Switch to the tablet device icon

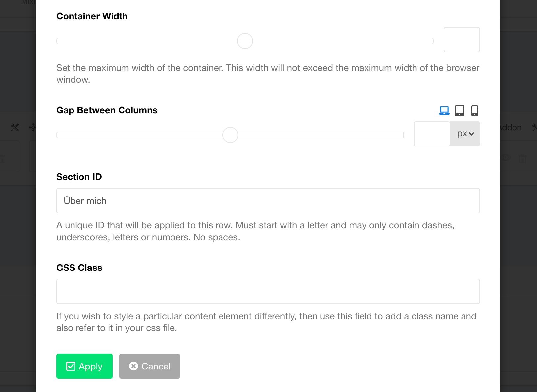point(460,110)
